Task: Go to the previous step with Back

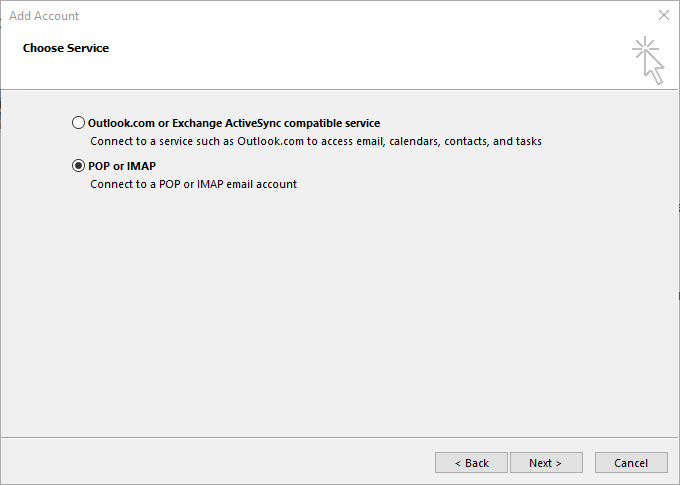Action: (x=471, y=463)
